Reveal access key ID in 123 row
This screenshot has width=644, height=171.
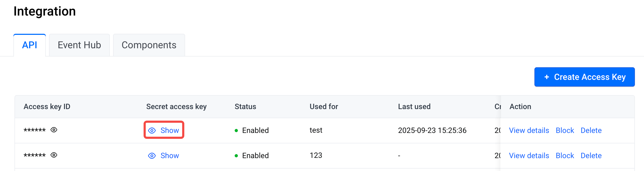tap(54, 155)
